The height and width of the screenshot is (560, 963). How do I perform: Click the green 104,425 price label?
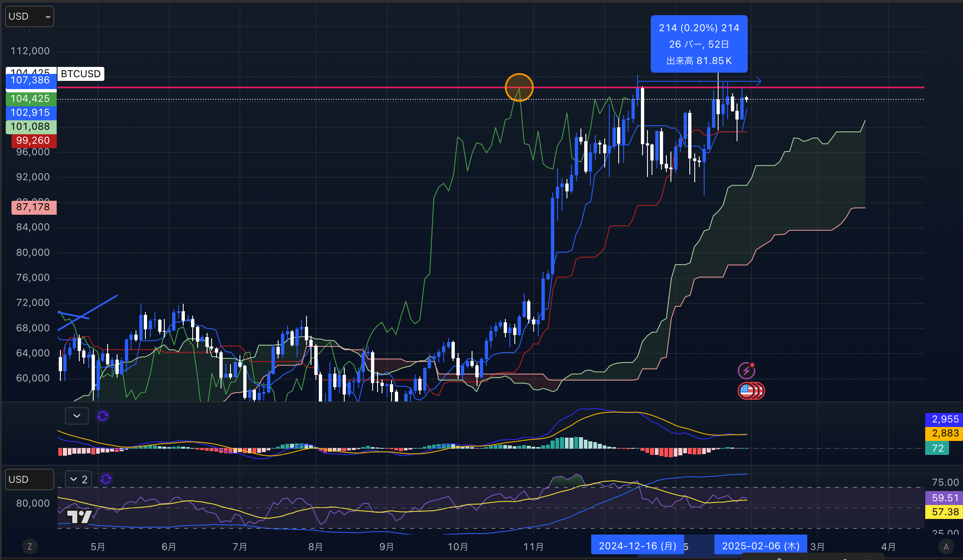31,99
